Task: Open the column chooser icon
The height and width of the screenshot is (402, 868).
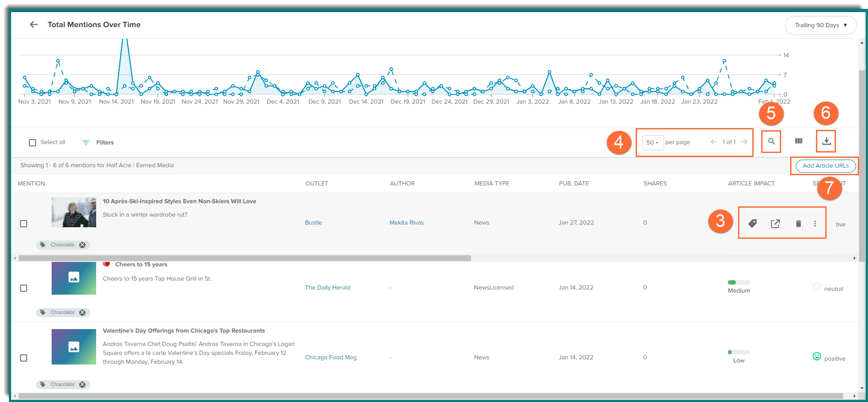Action: 799,141
